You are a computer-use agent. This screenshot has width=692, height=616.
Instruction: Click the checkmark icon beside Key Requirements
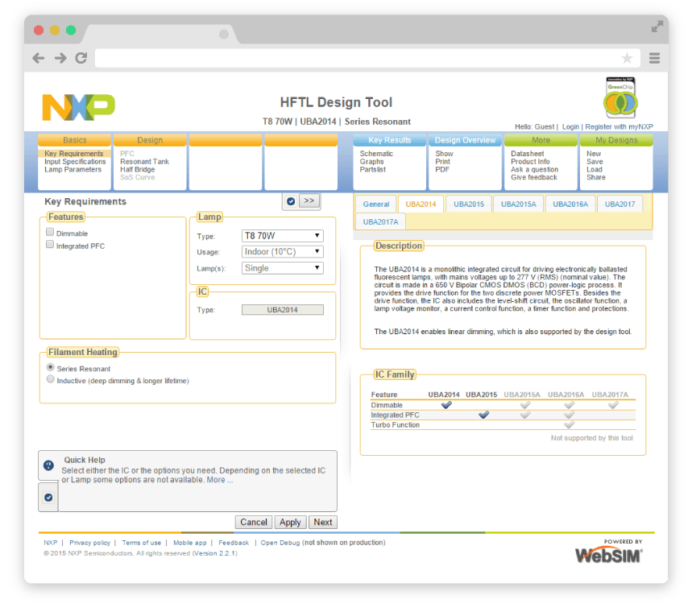point(291,201)
